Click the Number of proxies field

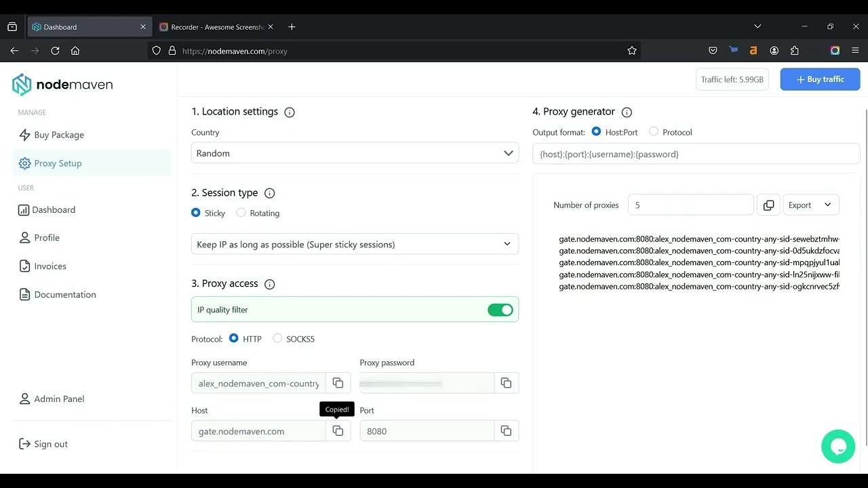[690, 205]
